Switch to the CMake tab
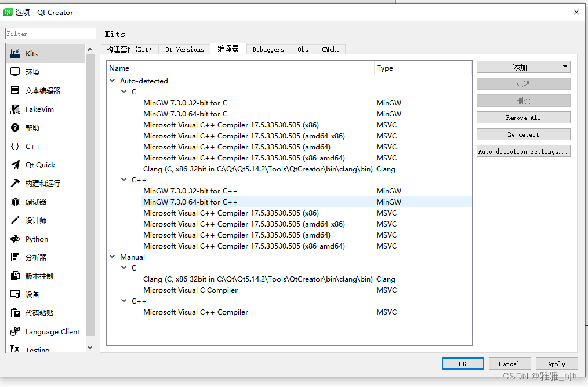 (x=331, y=49)
